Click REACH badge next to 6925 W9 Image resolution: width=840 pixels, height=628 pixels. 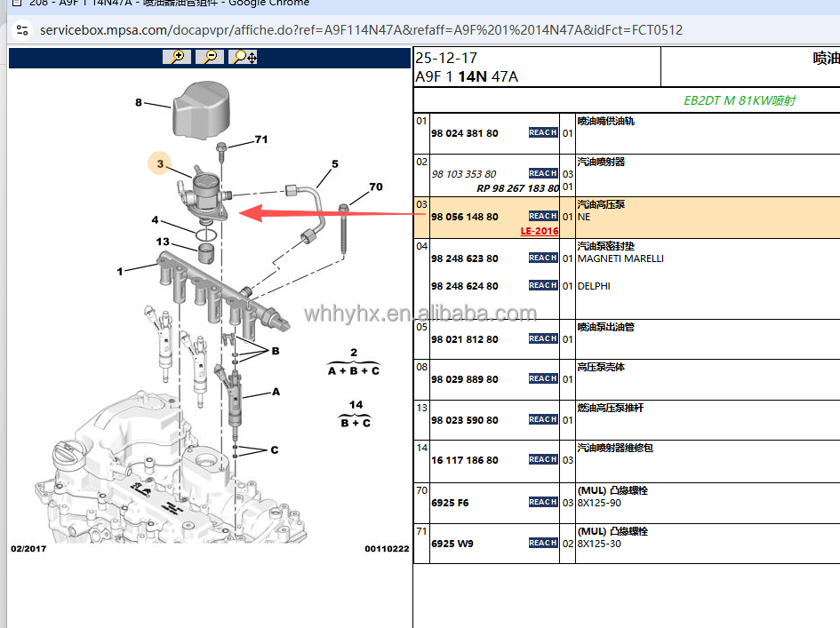point(543,543)
